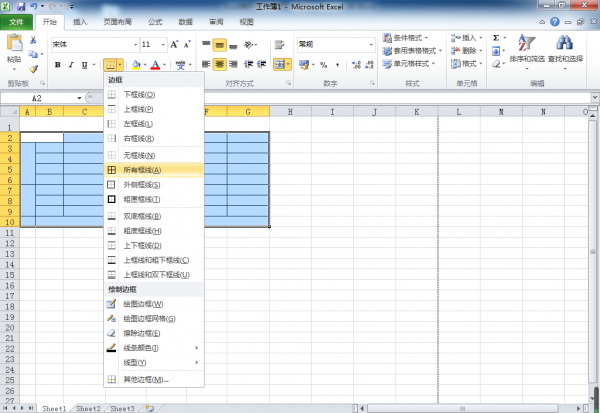Viewport: 600px width, 413px height.
Task: Click Delete cells button
Action: pyautogui.click(x=466, y=51)
